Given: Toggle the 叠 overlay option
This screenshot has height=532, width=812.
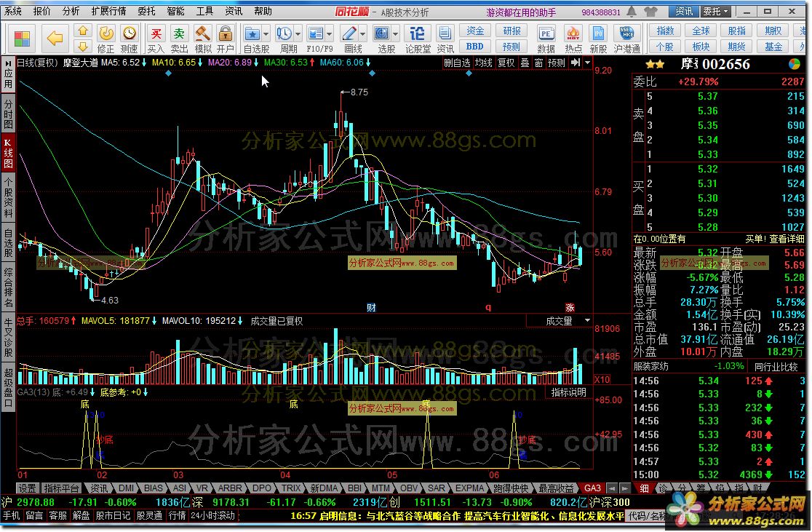Looking at the screenshot, I should point(525,63).
